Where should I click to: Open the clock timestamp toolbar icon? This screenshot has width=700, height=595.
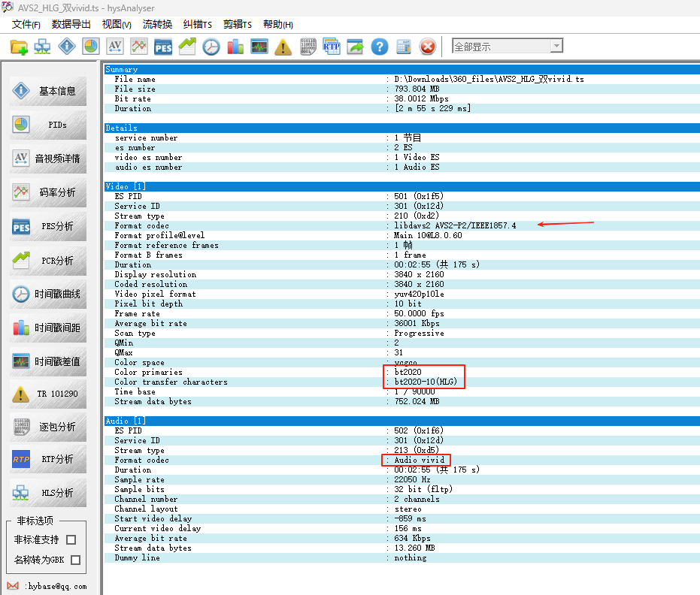[211, 47]
